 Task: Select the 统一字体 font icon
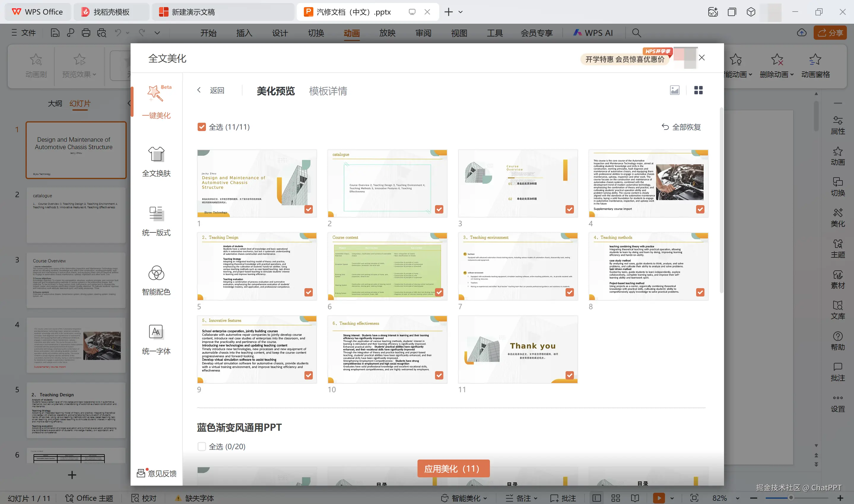pyautogui.click(x=156, y=332)
